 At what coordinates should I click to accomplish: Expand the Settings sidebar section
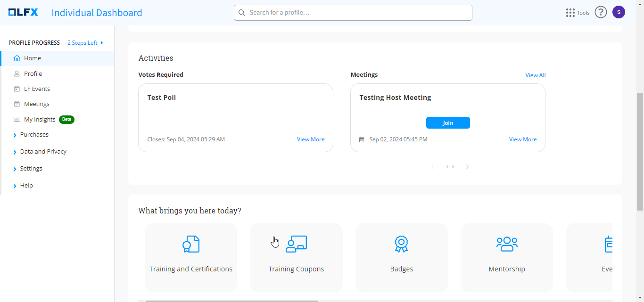31,169
